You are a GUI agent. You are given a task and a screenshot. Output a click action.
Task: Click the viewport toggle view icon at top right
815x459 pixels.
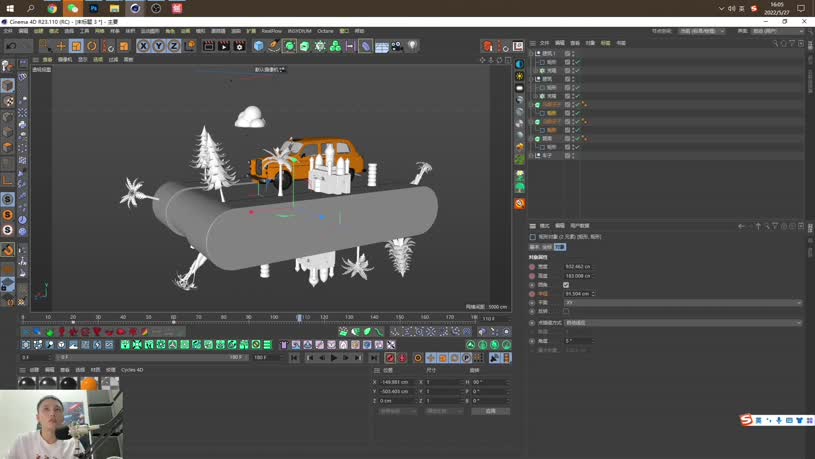point(508,60)
